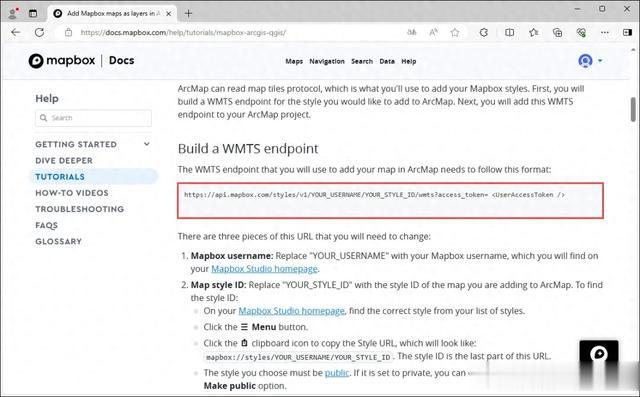Click the Mapbox logo
Viewport: 640px width, 397px height.
[62, 60]
